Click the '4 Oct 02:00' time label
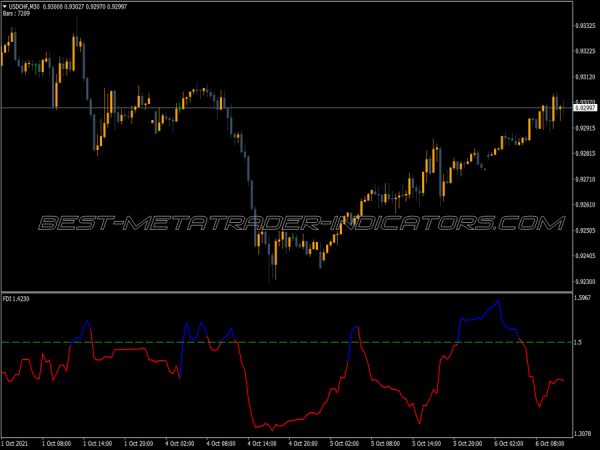 (180, 443)
